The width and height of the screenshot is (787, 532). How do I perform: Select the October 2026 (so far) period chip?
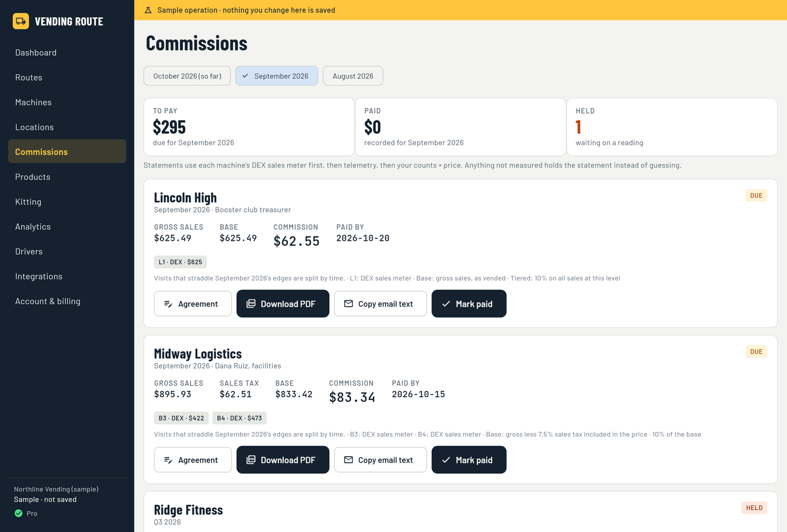point(187,76)
